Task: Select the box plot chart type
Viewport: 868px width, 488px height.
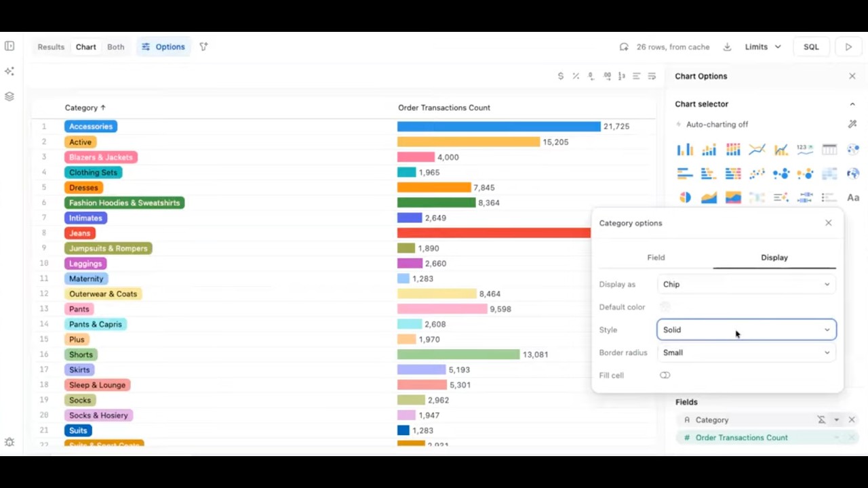Action: click(x=805, y=197)
